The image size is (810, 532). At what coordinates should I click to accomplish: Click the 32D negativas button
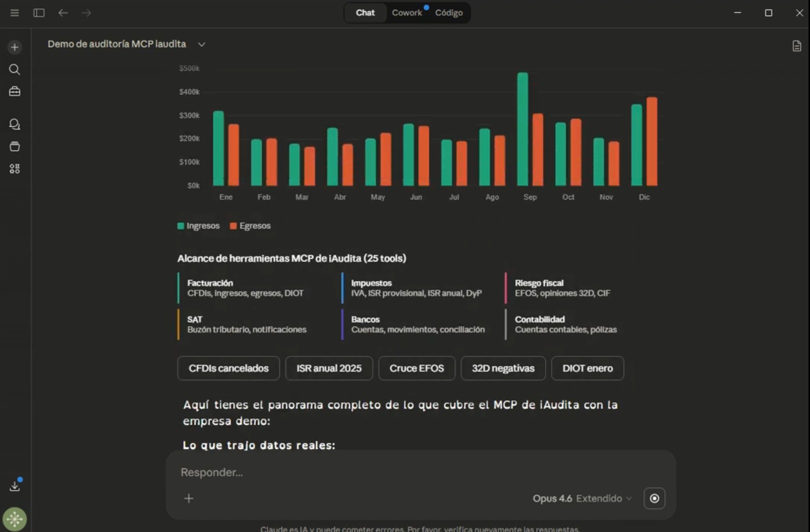pos(503,369)
